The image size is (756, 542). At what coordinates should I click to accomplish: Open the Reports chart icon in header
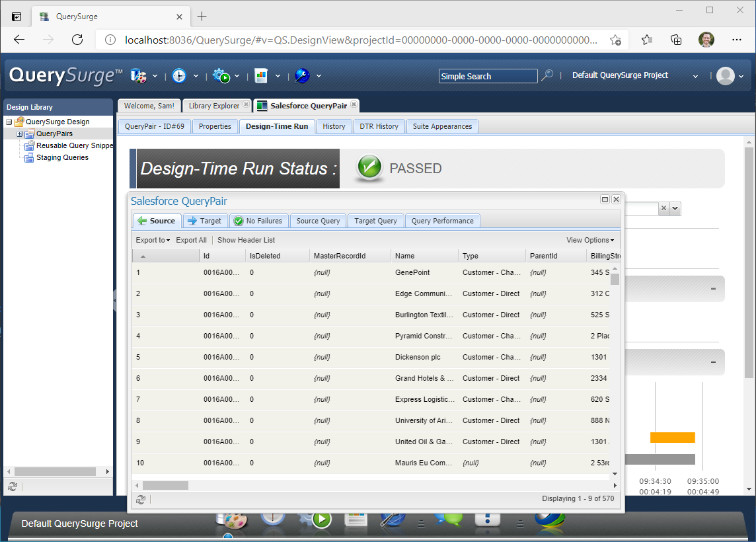[x=261, y=76]
